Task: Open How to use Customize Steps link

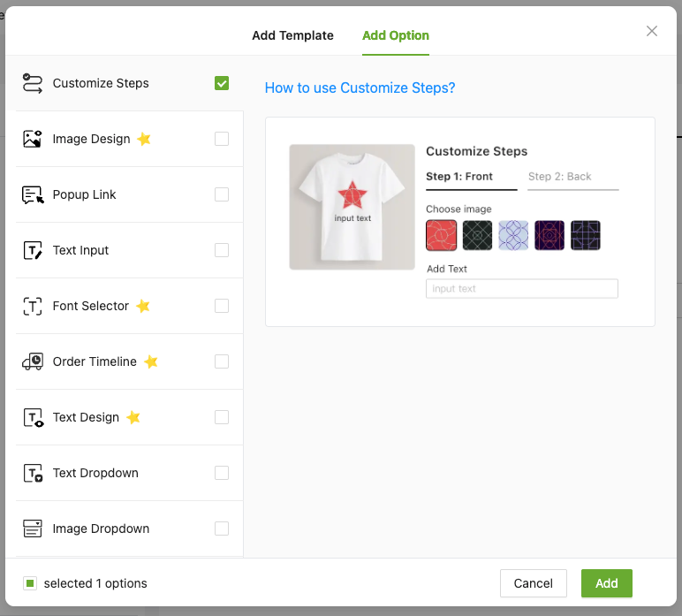Action: click(360, 87)
